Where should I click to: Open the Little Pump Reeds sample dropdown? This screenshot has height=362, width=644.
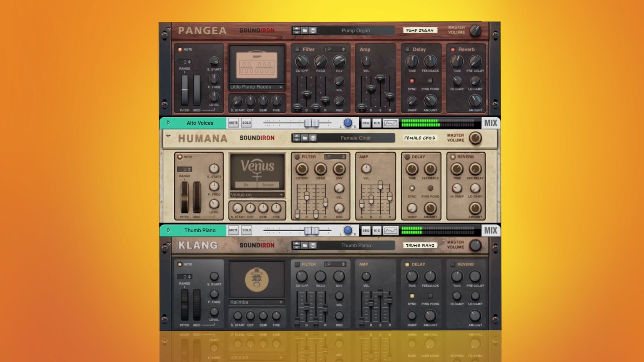[257, 87]
